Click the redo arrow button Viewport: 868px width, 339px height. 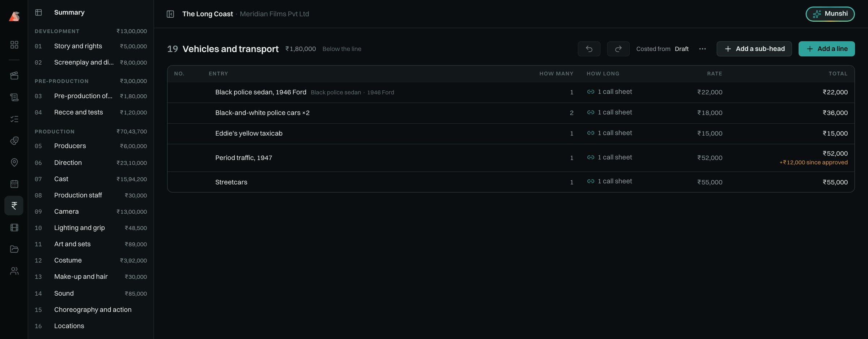click(618, 49)
